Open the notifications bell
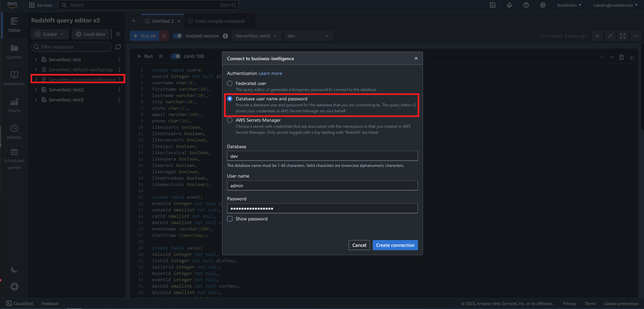The image size is (644, 309). [509, 5]
